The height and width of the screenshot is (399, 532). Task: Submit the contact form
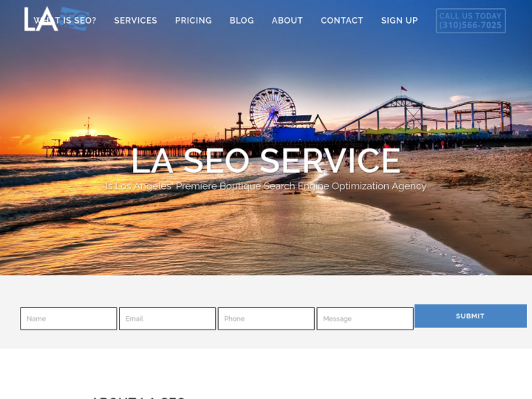pos(471,316)
